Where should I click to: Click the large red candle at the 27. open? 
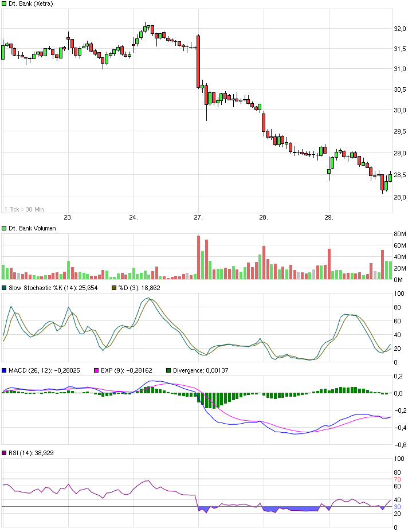[198, 61]
